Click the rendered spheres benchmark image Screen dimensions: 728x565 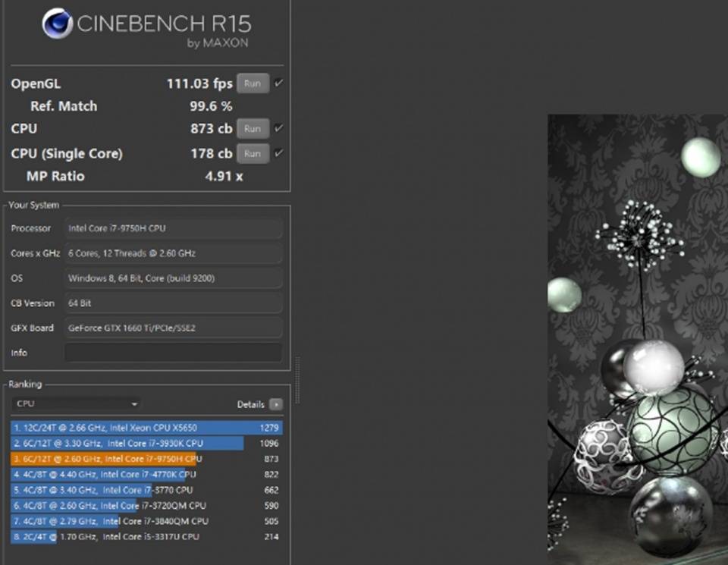[x=638, y=339]
